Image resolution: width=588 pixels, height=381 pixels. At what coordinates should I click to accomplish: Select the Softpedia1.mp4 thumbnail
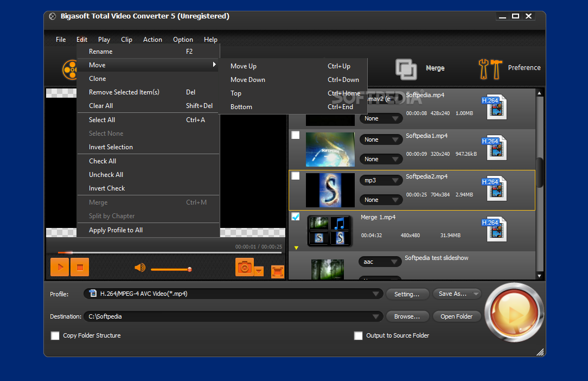tap(330, 149)
